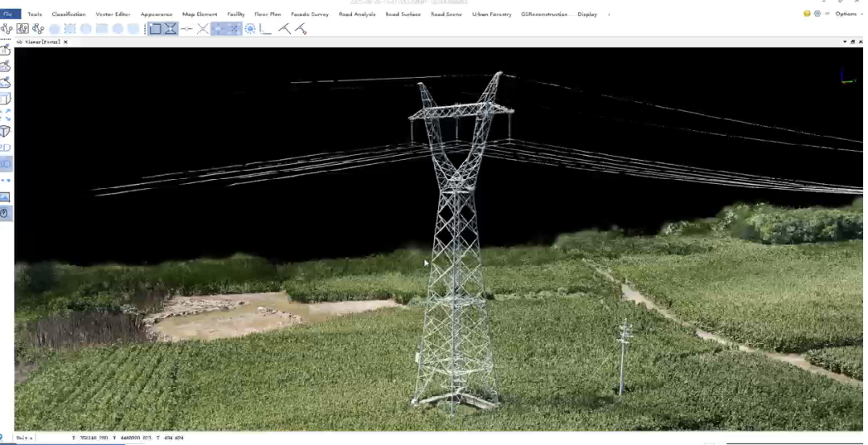The height and width of the screenshot is (445, 868).
Task: Expand the viewer panel dropdown arrow
Action: 845,42
